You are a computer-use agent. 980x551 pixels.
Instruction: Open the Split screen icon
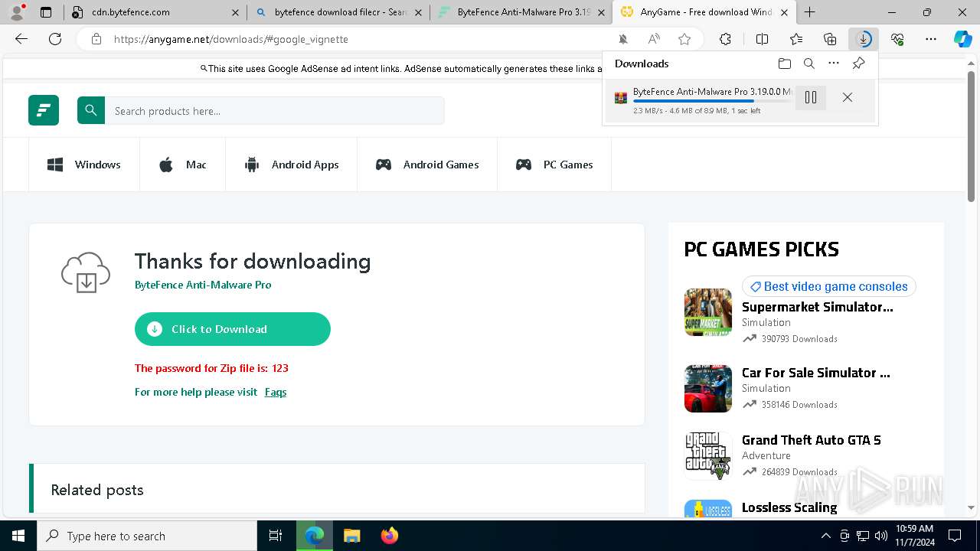click(x=762, y=39)
